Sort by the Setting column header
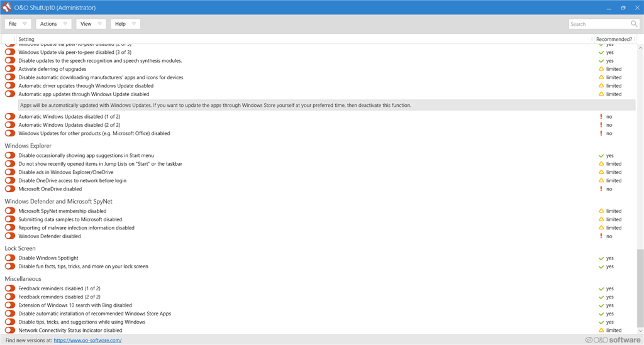 (x=304, y=39)
